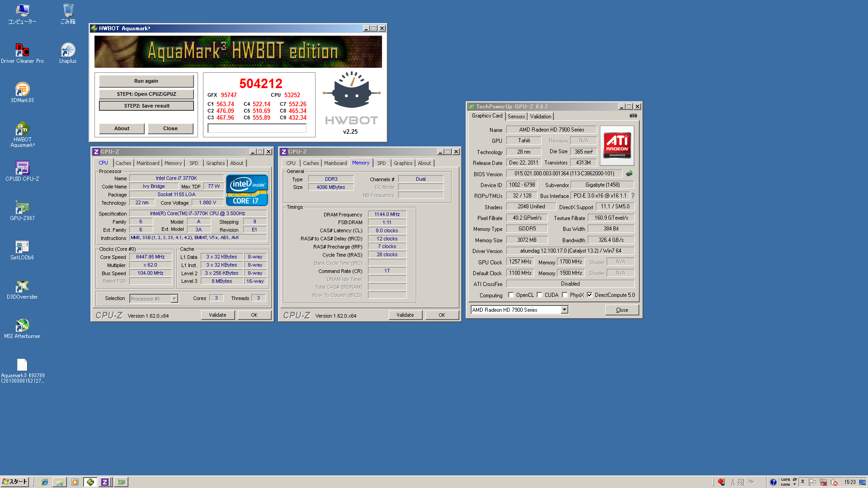Open Graphics tab in right CPU-Z window

[x=403, y=163]
